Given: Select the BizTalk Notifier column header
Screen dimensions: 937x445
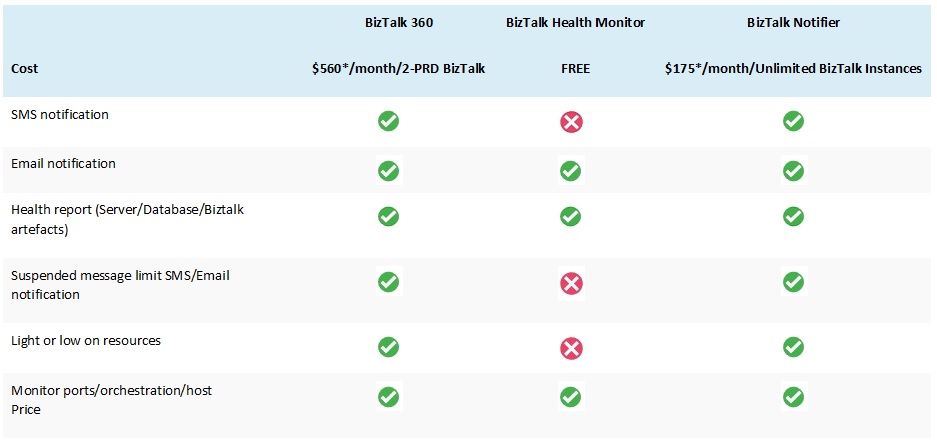Looking at the screenshot, I should click(793, 19).
